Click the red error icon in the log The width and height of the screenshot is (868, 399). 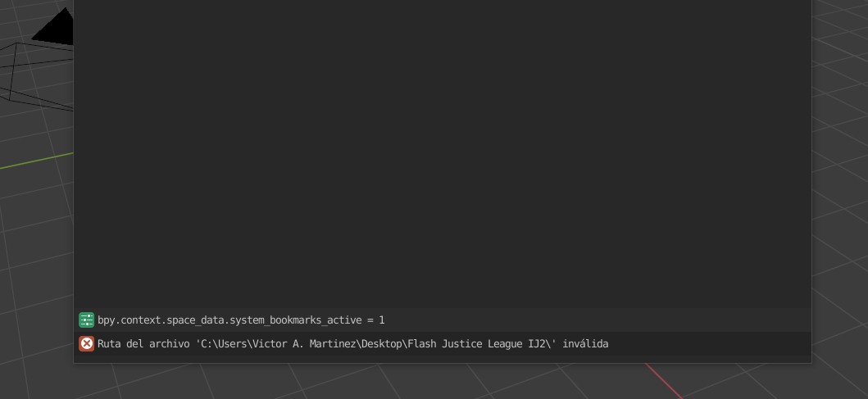pyautogui.click(x=86, y=343)
